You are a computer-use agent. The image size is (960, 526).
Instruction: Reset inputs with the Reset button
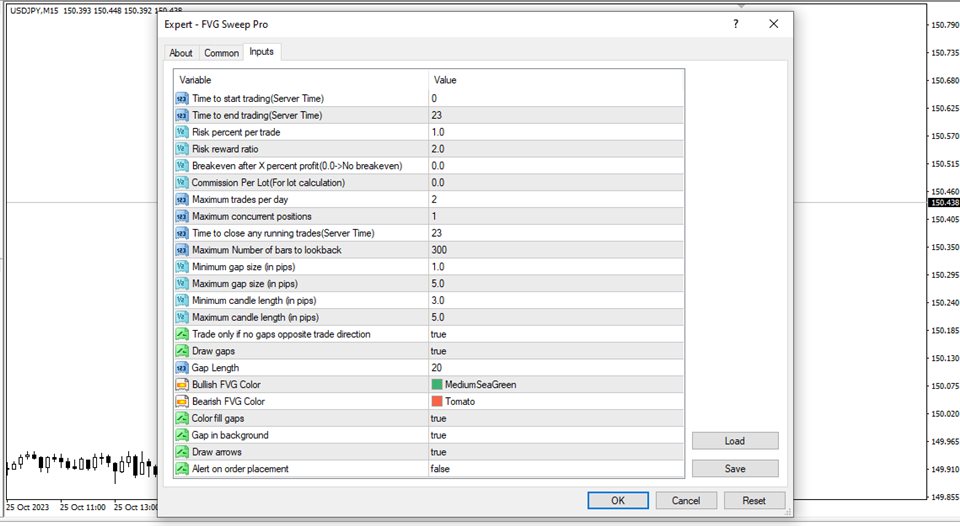click(x=754, y=500)
